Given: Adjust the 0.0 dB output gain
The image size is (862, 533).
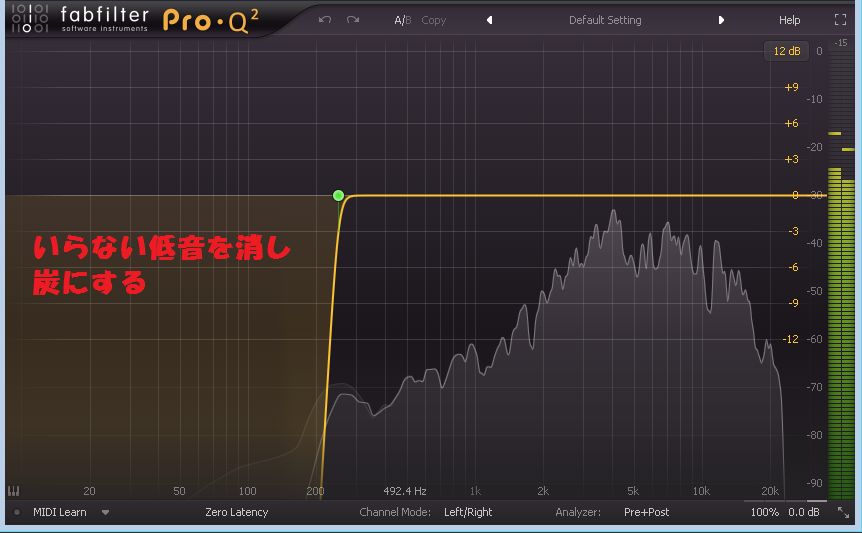Looking at the screenshot, I should pos(804,512).
